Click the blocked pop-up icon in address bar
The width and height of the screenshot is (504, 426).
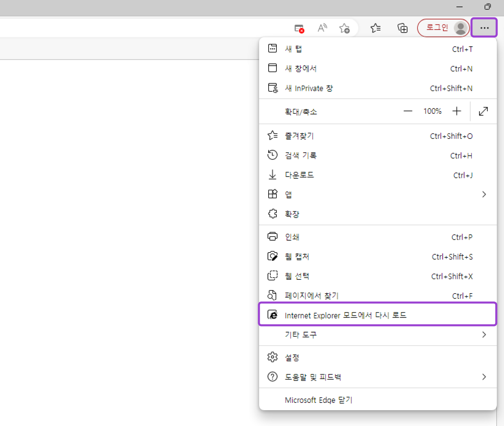(x=299, y=28)
